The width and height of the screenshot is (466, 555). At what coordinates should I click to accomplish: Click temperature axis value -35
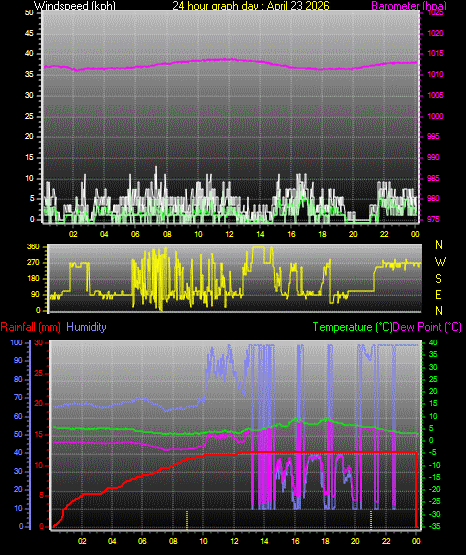(435, 526)
